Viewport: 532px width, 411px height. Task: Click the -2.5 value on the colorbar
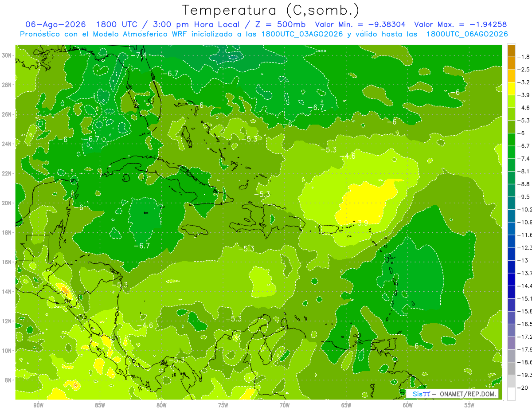(x=524, y=70)
